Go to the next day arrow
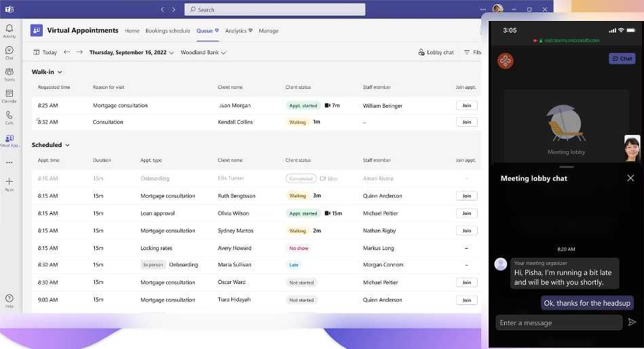Viewport: 644px width, 349px height. 79,52
